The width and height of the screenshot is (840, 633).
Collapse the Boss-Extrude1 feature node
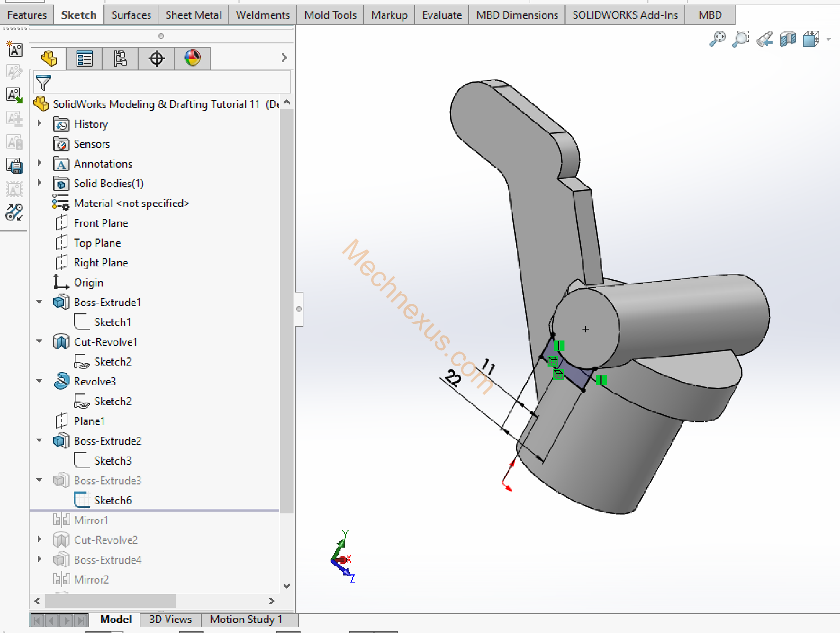click(x=39, y=302)
